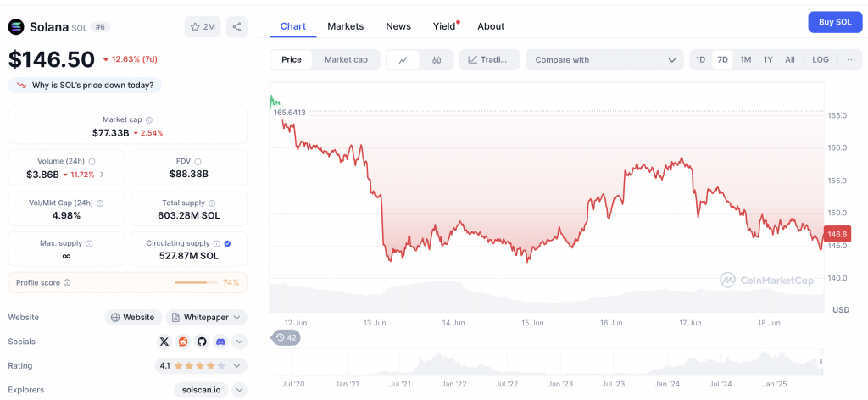Click the verified circulating supply badge

point(227,243)
